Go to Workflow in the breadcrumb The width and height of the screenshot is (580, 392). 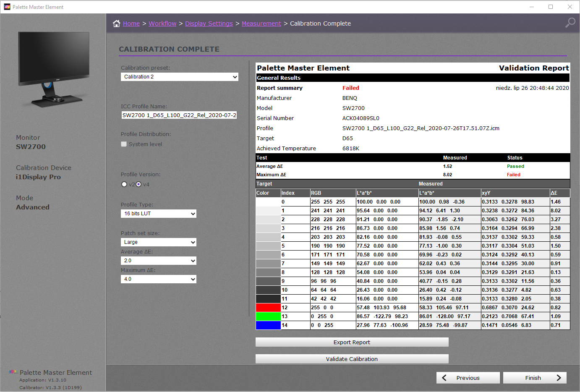coord(162,24)
